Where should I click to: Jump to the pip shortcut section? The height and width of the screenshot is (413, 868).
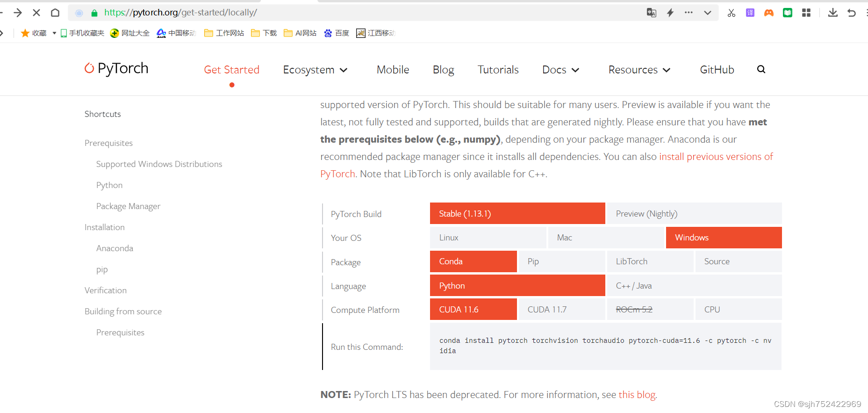(102, 269)
